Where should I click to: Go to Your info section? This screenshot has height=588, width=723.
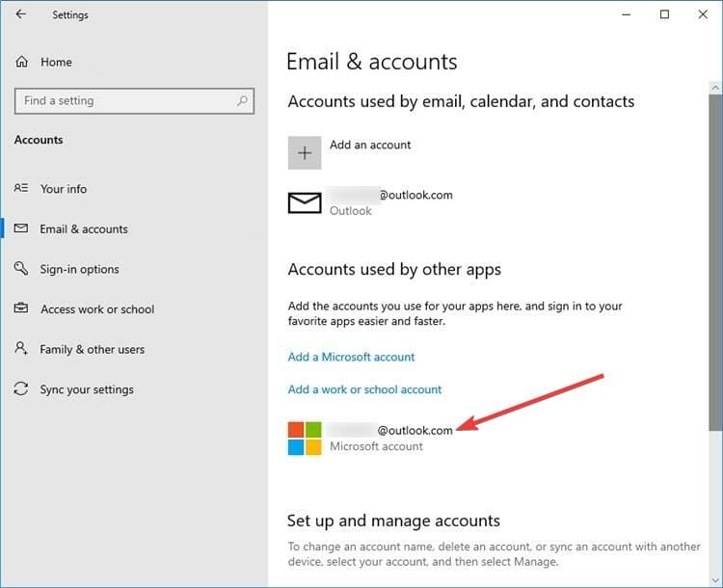[x=64, y=189]
